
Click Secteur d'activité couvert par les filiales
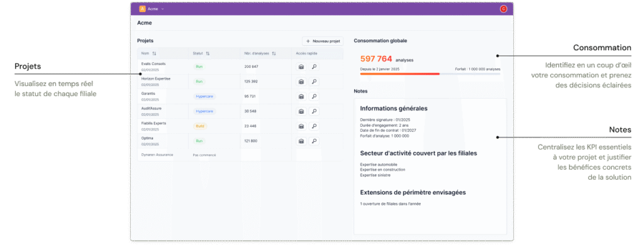(x=418, y=153)
